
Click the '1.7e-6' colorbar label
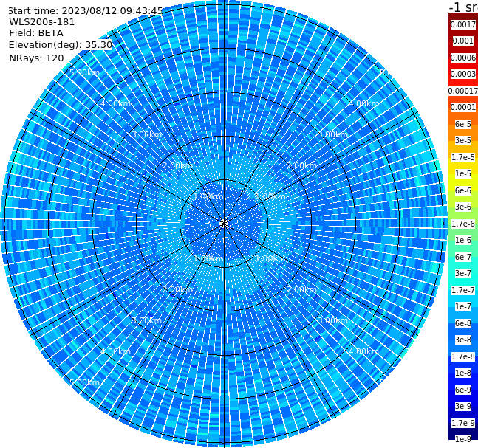(463, 224)
